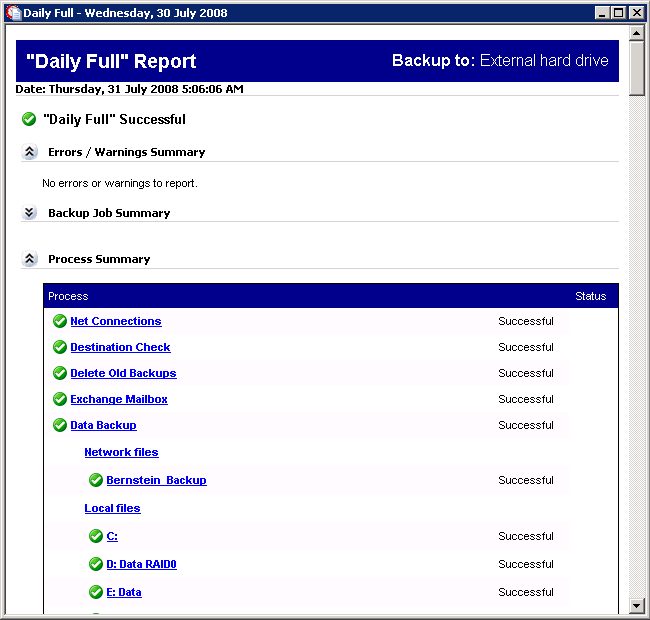The width and height of the screenshot is (650, 620).
Task: Click green check icon next to Delete Old Backups
Action: pyautogui.click(x=60, y=373)
